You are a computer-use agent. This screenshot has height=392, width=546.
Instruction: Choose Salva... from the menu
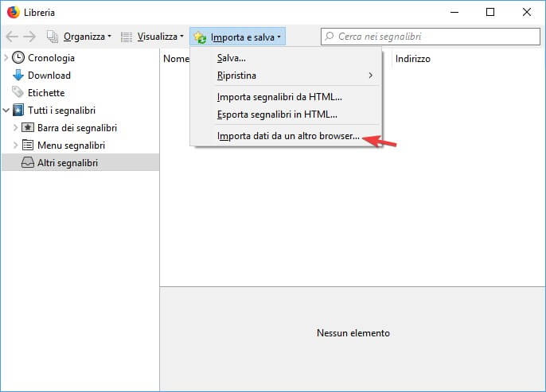[286, 58]
